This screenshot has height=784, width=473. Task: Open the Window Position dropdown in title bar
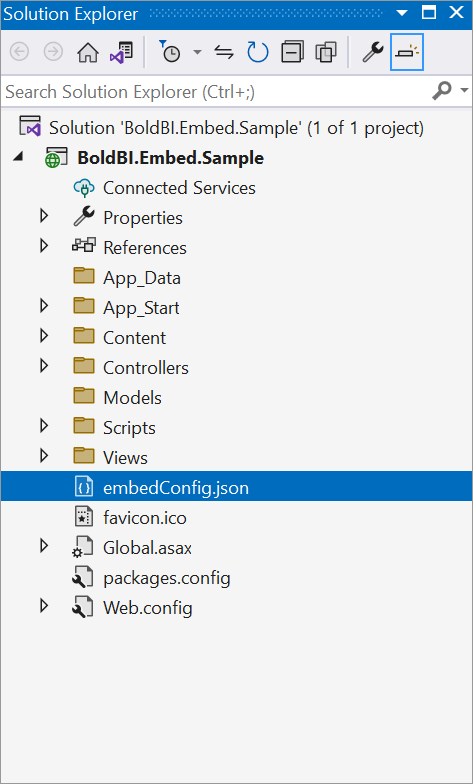coord(402,14)
